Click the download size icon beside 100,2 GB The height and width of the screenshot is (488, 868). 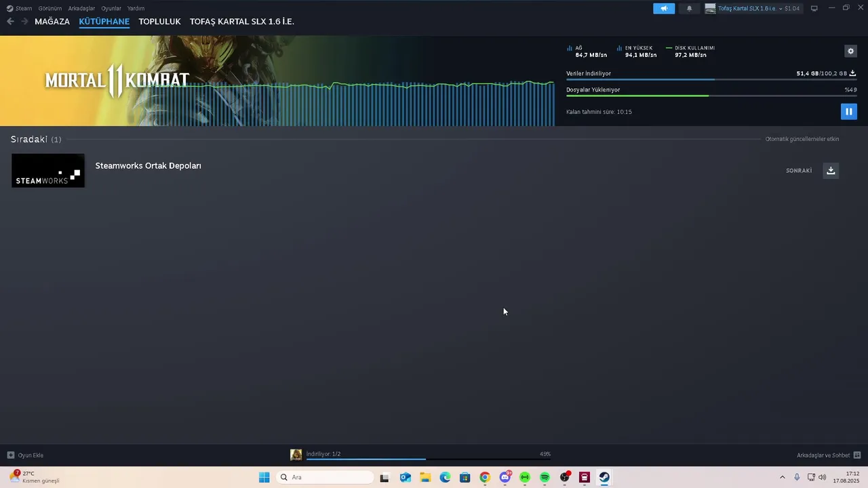[852, 73]
